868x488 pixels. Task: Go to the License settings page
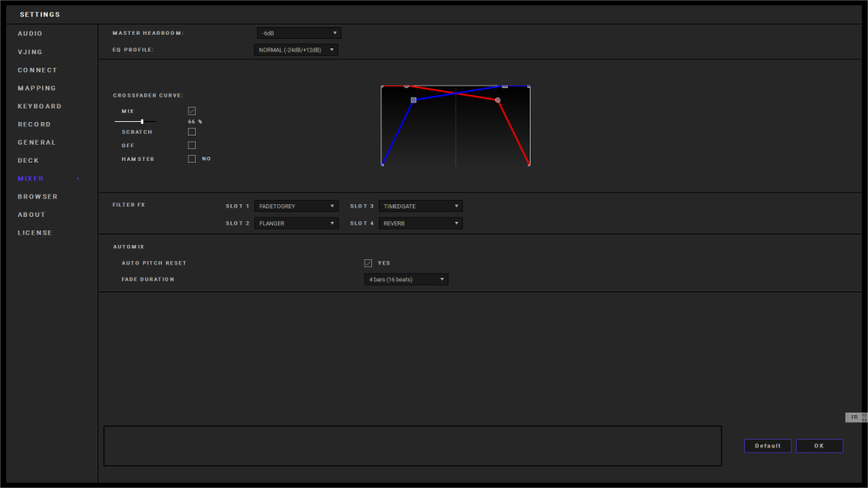[35, 233]
